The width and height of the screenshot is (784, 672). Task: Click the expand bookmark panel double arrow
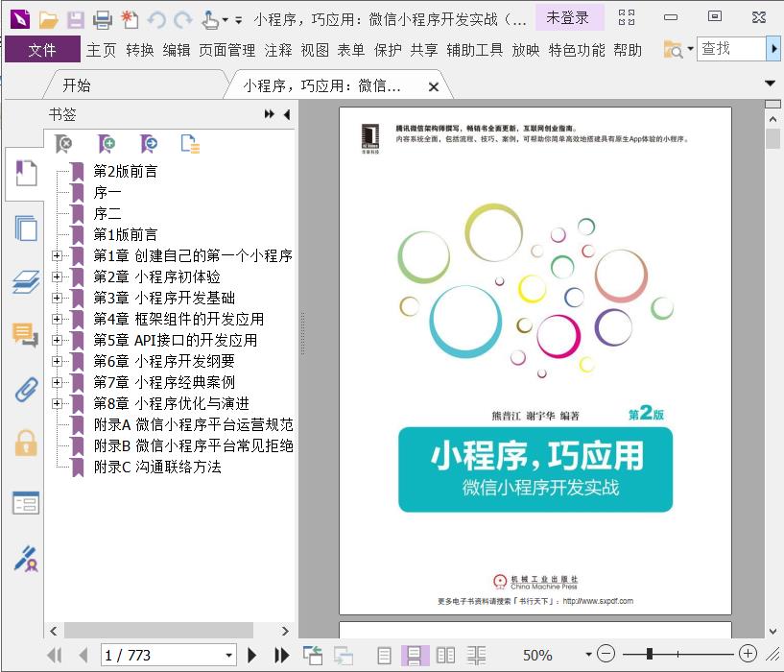(269, 114)
